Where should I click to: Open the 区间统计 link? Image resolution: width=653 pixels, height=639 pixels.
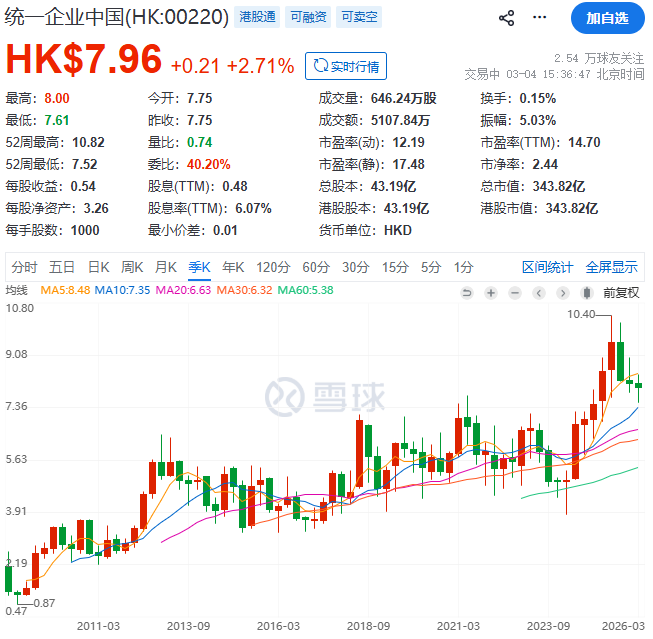[x=547, y=267]
